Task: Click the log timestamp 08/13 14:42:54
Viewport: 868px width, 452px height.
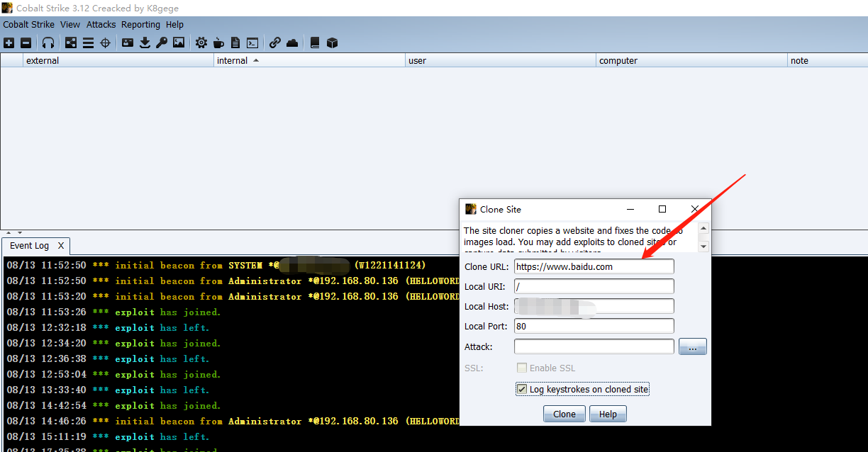Action: tap(46, 405)
